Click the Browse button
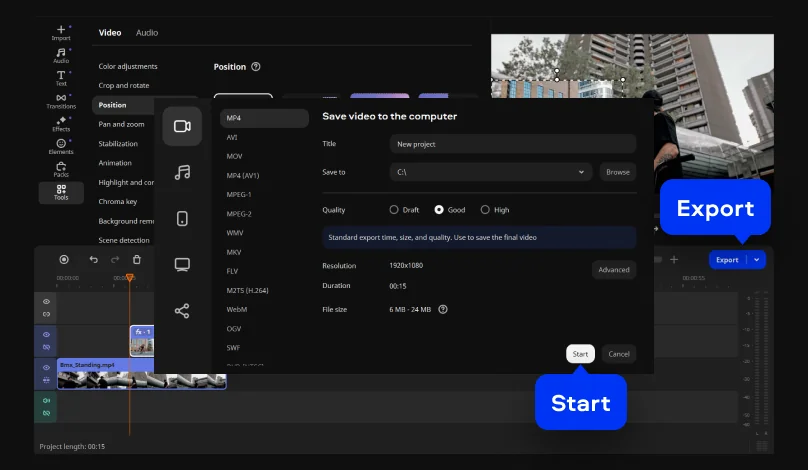This screenshot has width=808, height=470. pos(617,172)
